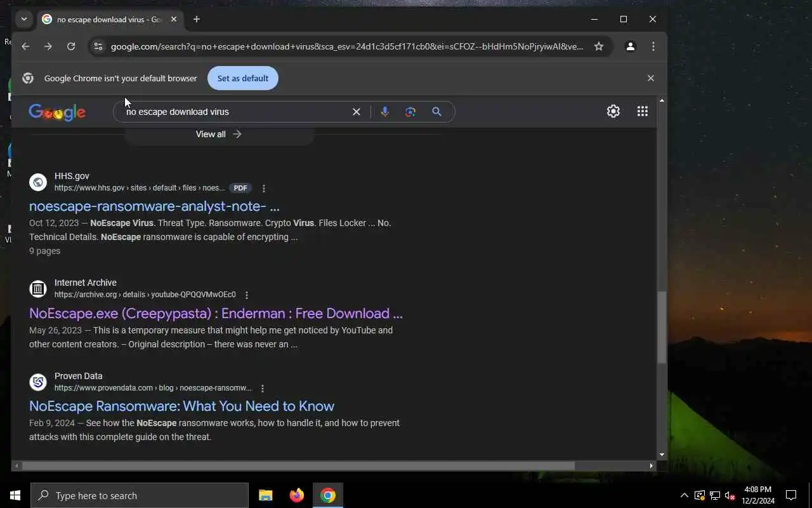Go back using the browser back arrow
The image size is (812, 508).
coord(25,46)
